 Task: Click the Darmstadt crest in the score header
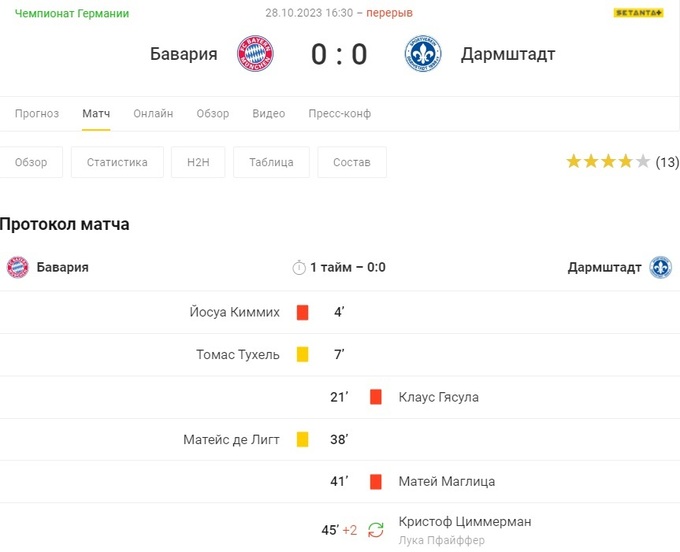[x=423, y=54]
